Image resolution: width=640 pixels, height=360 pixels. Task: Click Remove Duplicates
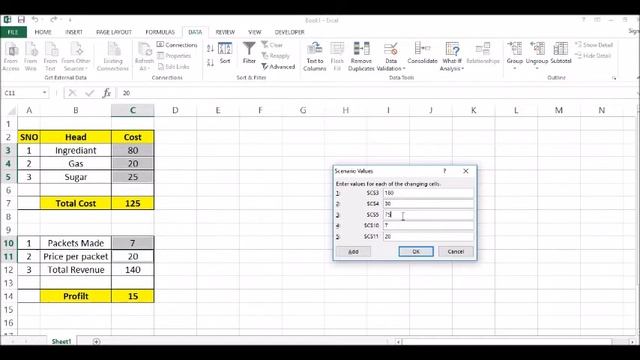click(361, 56)
